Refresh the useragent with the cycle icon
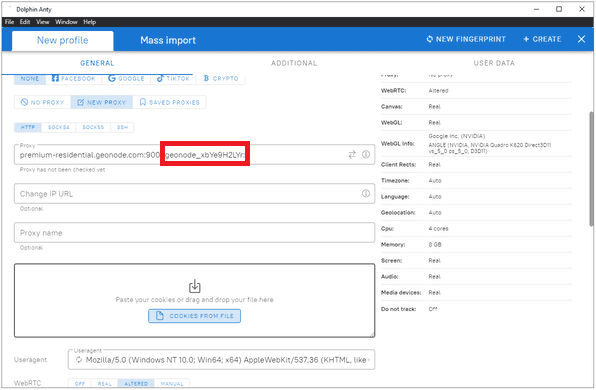Screen dimensions: 596x390 point(79,360)
